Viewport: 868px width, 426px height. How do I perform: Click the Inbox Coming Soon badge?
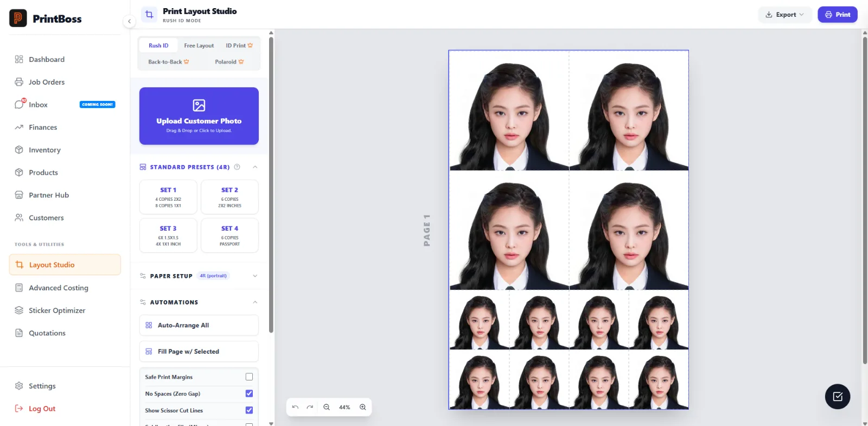coord(98,105)
